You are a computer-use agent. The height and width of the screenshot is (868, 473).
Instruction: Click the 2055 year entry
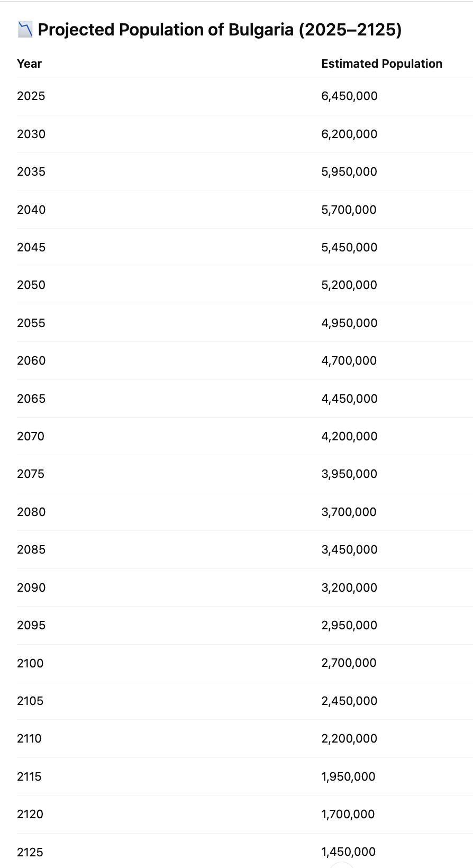click(x=31, y=323)
